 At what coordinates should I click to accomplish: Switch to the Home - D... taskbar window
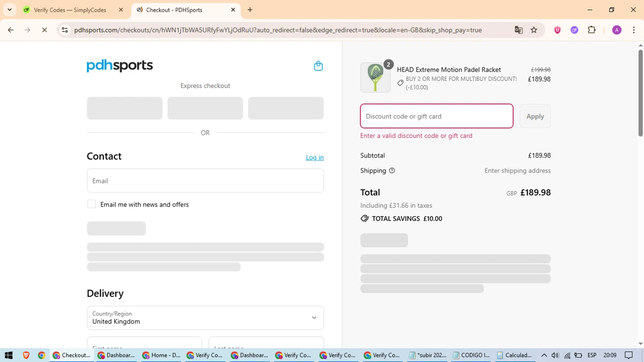(161, 355)
